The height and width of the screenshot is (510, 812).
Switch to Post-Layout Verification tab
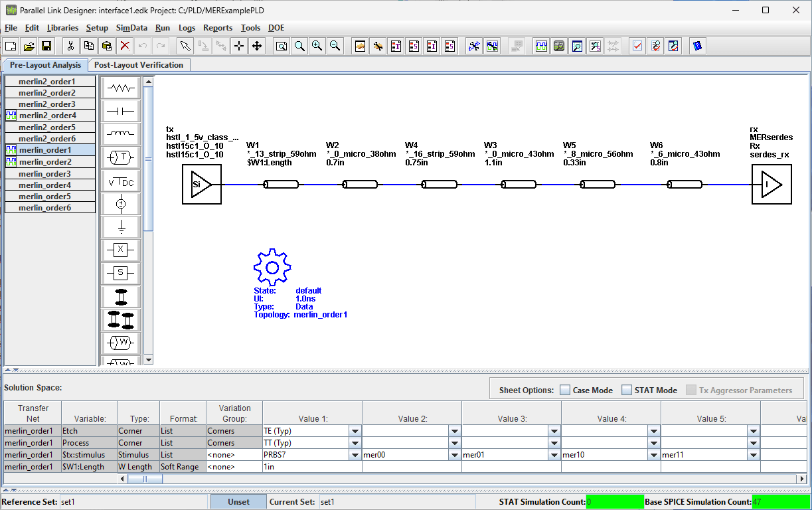click(139, 65)
